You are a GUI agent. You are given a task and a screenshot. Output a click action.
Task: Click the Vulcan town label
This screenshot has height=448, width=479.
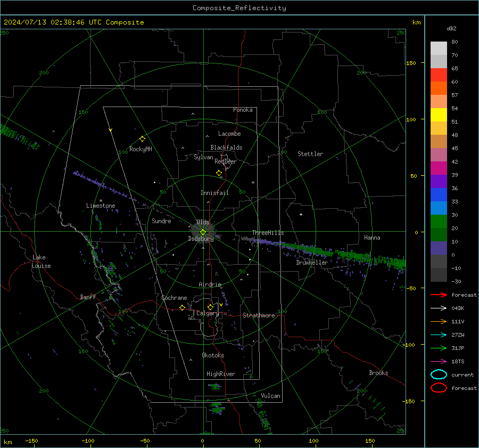click(x=271, y=396)
